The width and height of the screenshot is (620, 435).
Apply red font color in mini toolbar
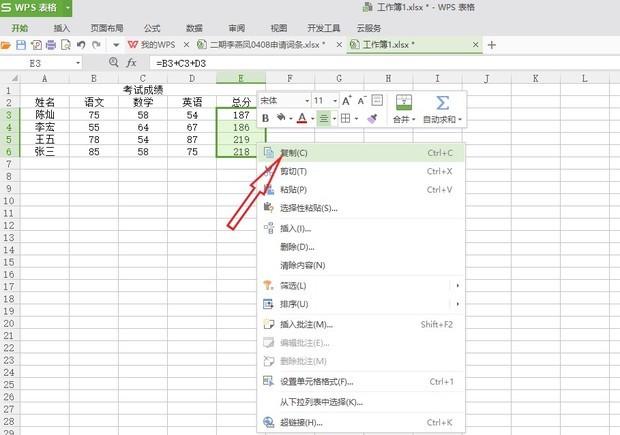click(302, 118)
